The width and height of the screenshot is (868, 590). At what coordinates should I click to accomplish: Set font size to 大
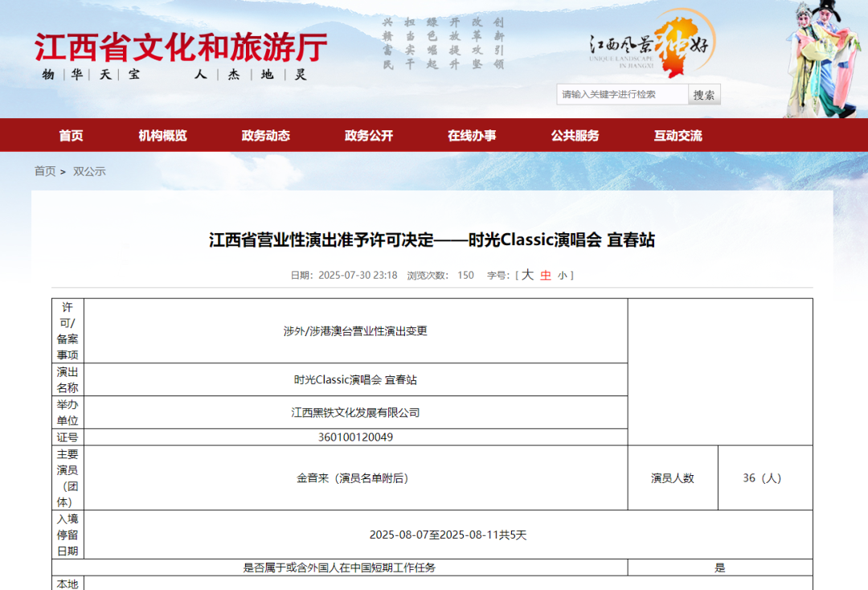(527, 275)
